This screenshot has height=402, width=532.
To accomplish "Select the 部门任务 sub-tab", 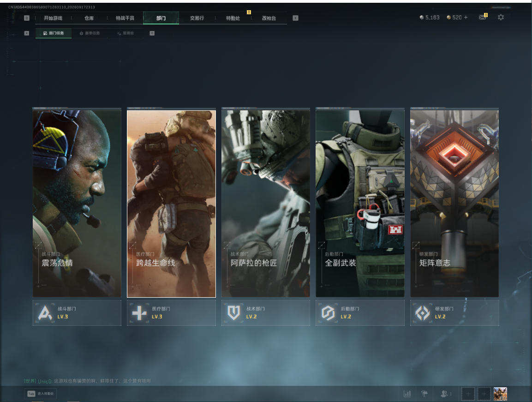I will point(54,33).
